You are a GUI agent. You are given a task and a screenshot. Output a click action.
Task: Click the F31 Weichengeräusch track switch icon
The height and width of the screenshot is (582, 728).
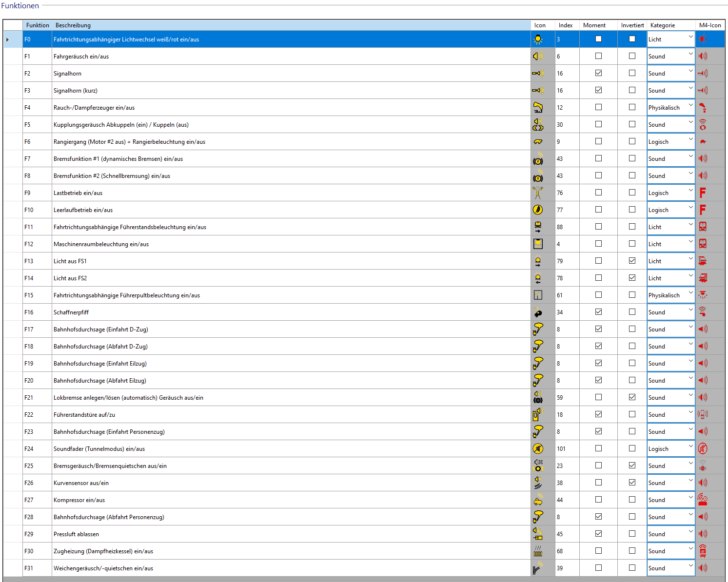538,568
